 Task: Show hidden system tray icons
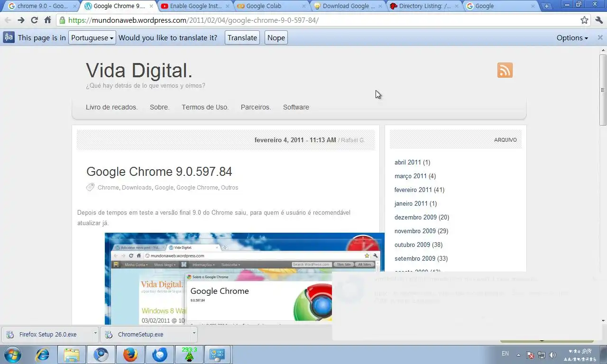tap(518, 355)
